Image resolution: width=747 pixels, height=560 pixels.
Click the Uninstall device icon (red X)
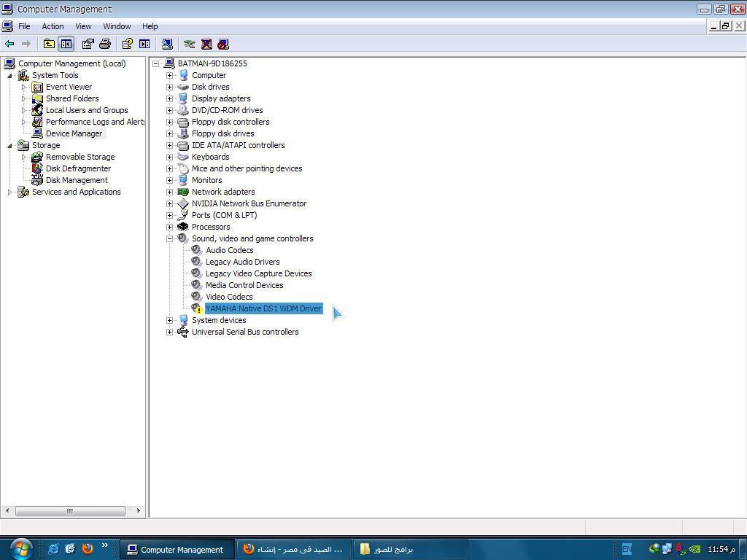pyautogui.click(x=206, y=44)
